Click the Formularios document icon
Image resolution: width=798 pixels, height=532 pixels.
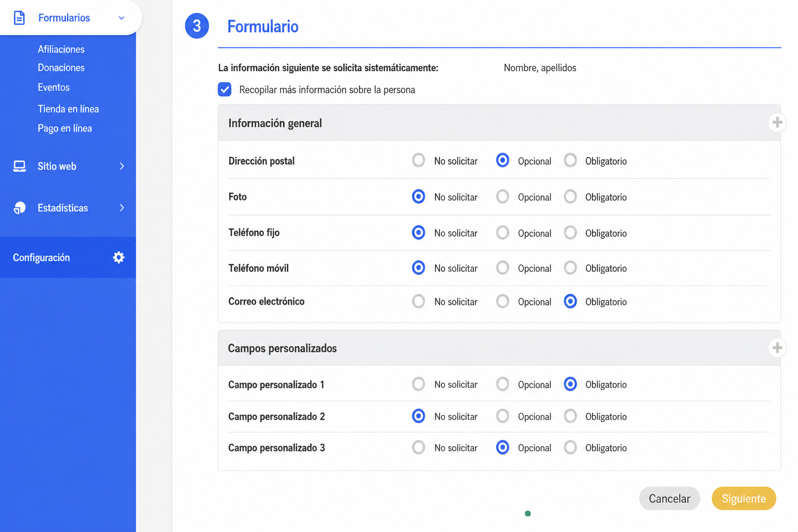point(19,18)
